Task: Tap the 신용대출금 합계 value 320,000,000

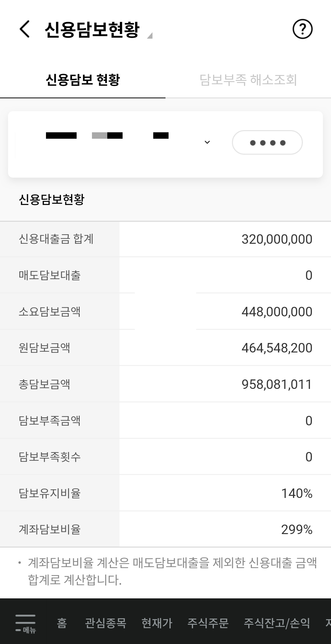Action: click(277, 239)
